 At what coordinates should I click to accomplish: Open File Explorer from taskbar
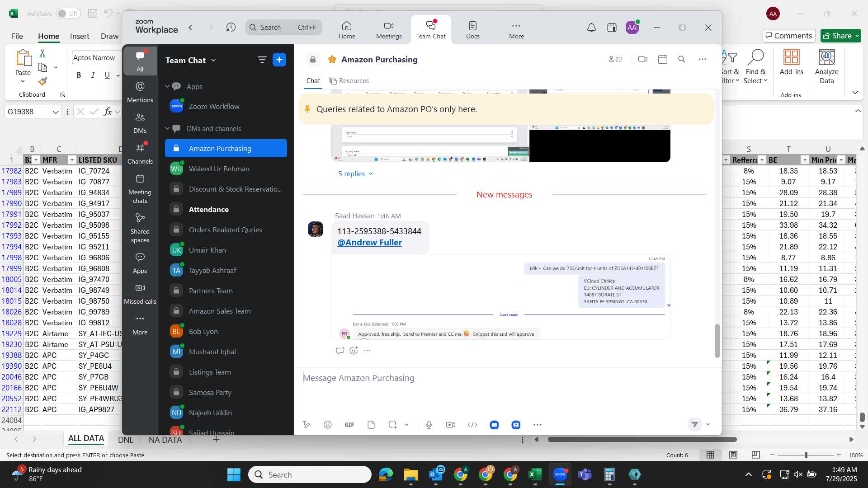(x=410, y=474)
